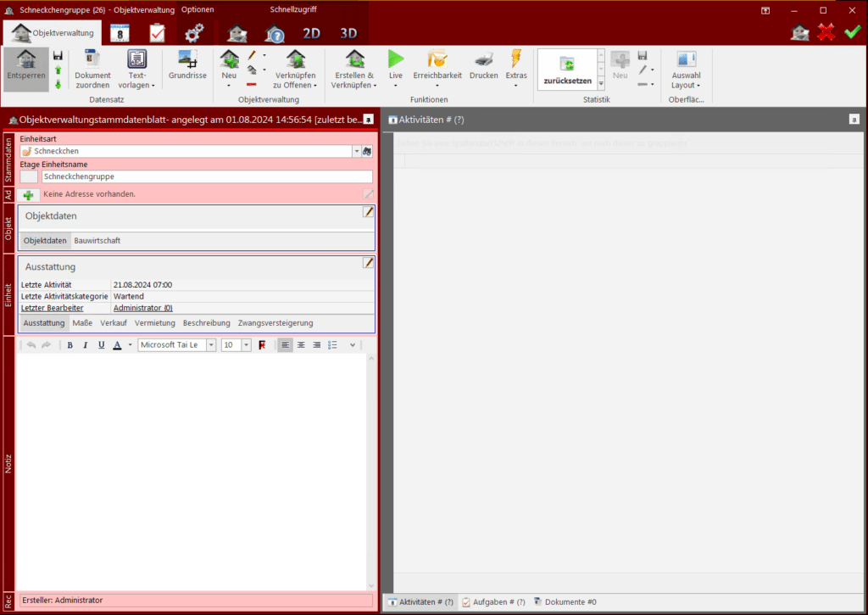Edit Objektdaten with pencil icon
The image size is (868, 615).
[368, 212]
